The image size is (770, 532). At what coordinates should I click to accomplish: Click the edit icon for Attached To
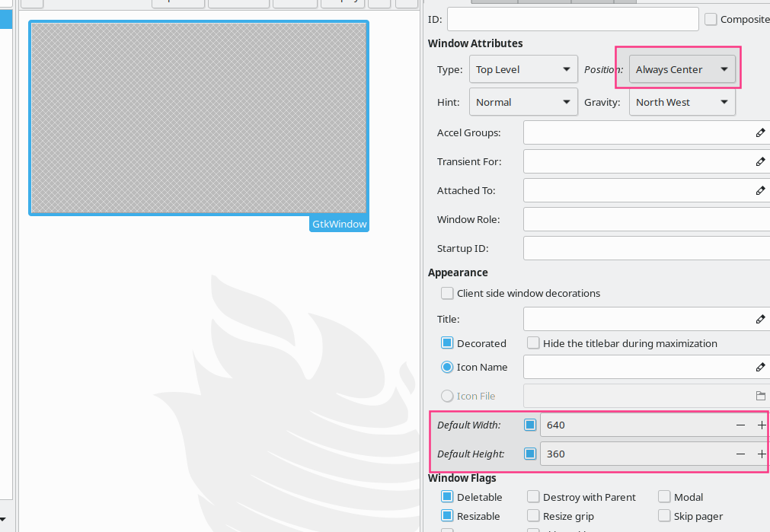pos(760,190)
